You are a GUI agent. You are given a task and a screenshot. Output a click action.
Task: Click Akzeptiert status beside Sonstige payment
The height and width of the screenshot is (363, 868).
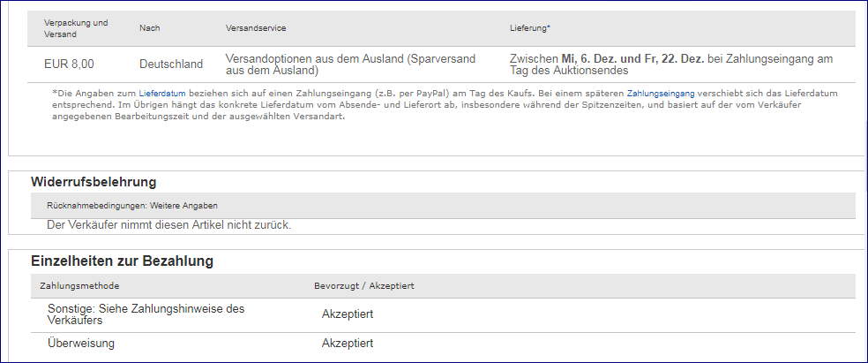(348, 314)
